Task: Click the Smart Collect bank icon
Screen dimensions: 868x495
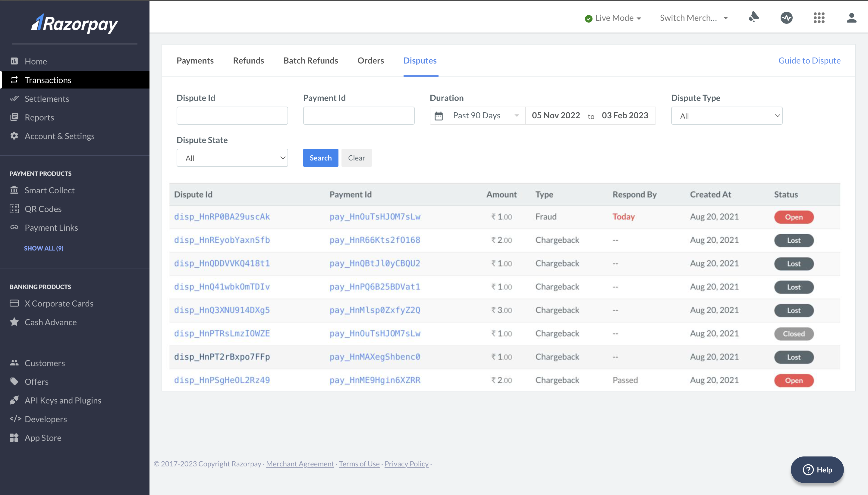Action: 14,190
